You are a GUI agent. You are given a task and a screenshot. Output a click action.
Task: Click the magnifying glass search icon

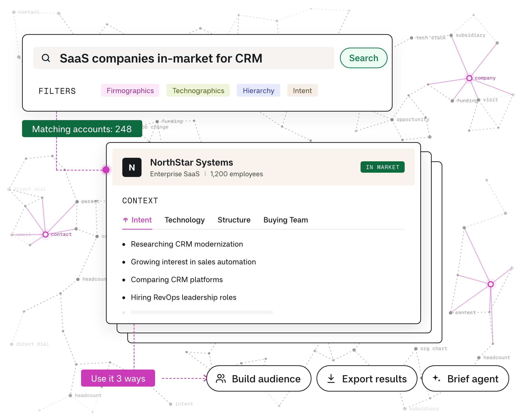click(x=46, y=58)
